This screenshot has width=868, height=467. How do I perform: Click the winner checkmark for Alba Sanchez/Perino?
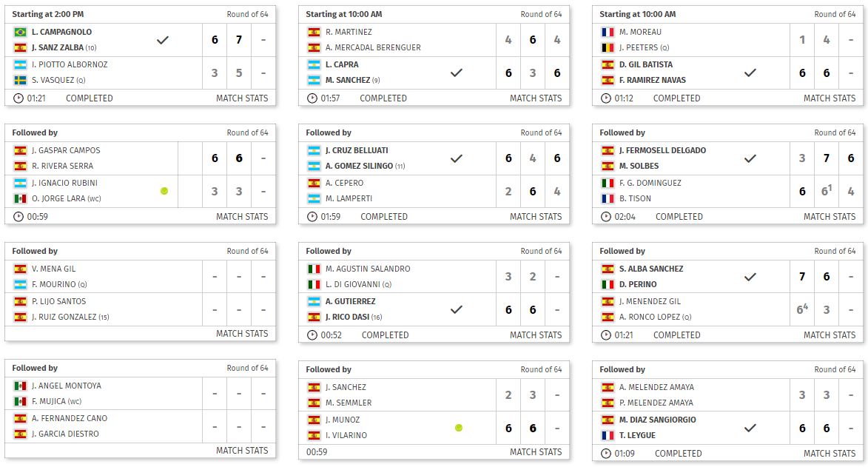(x=750, y=277)
